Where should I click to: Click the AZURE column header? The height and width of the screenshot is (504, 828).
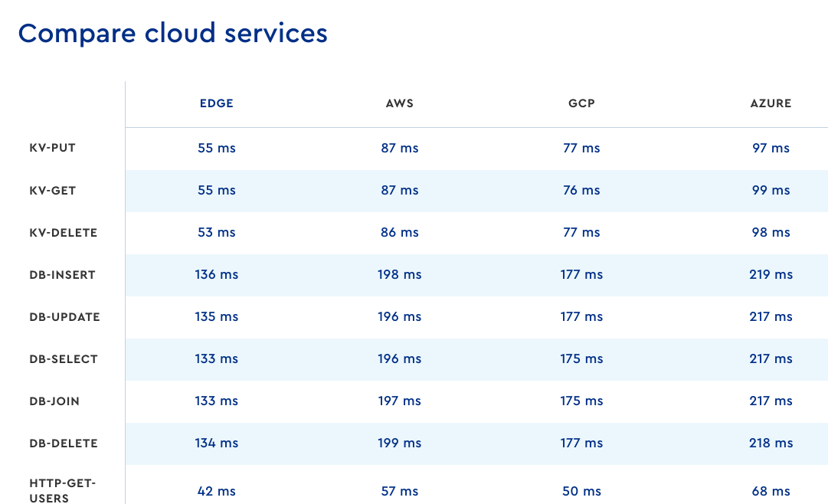pos(771,103)
